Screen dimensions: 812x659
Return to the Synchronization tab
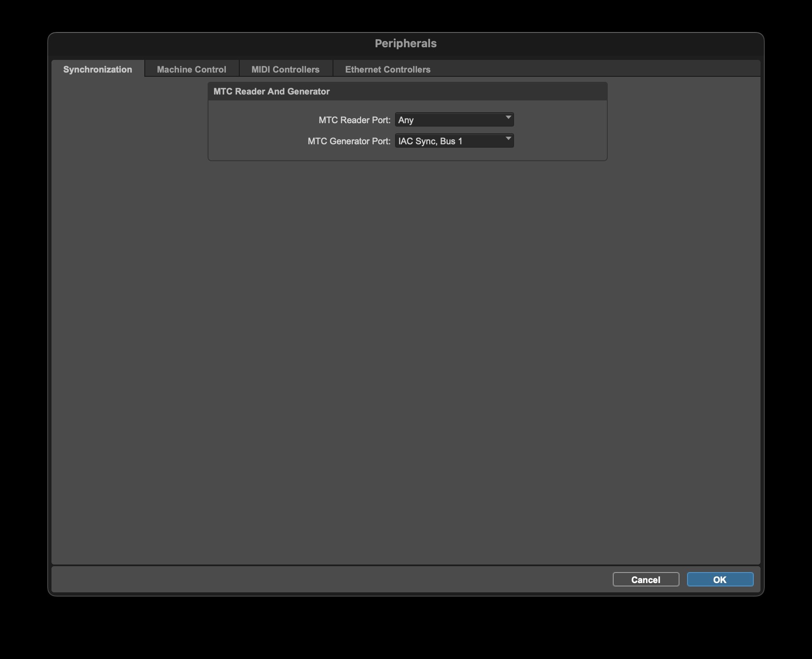97,69
